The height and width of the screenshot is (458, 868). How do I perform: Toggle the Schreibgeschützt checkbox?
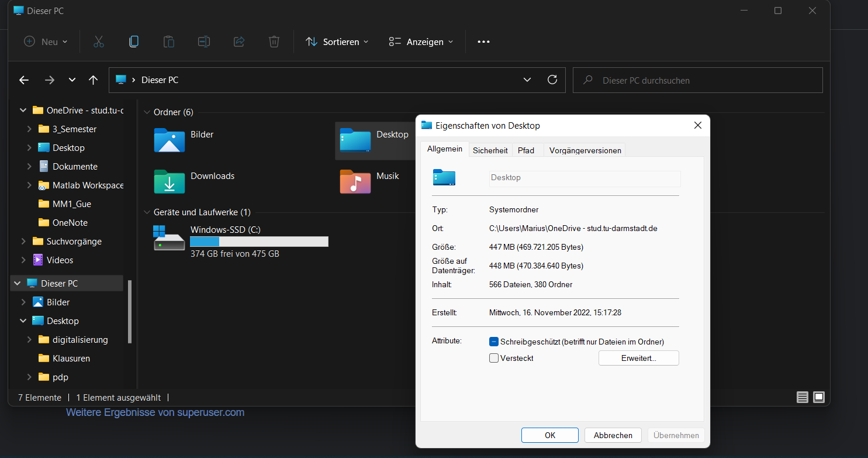click(494, 342)
